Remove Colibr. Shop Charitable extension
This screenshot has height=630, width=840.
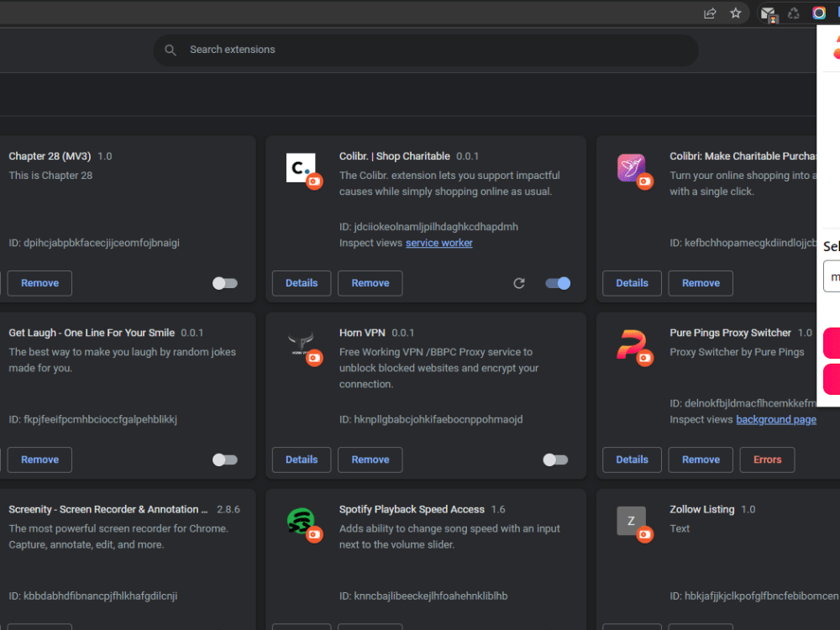tap(370, 283)
